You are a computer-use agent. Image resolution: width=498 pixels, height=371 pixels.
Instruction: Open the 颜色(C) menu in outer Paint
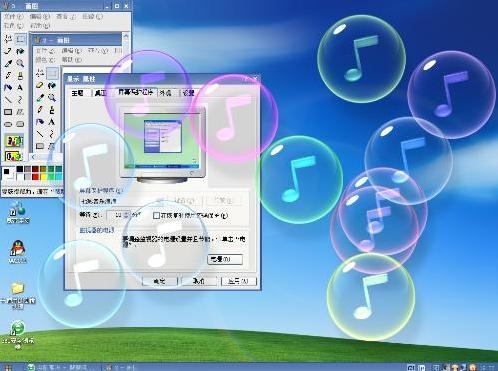pos(13,25)
